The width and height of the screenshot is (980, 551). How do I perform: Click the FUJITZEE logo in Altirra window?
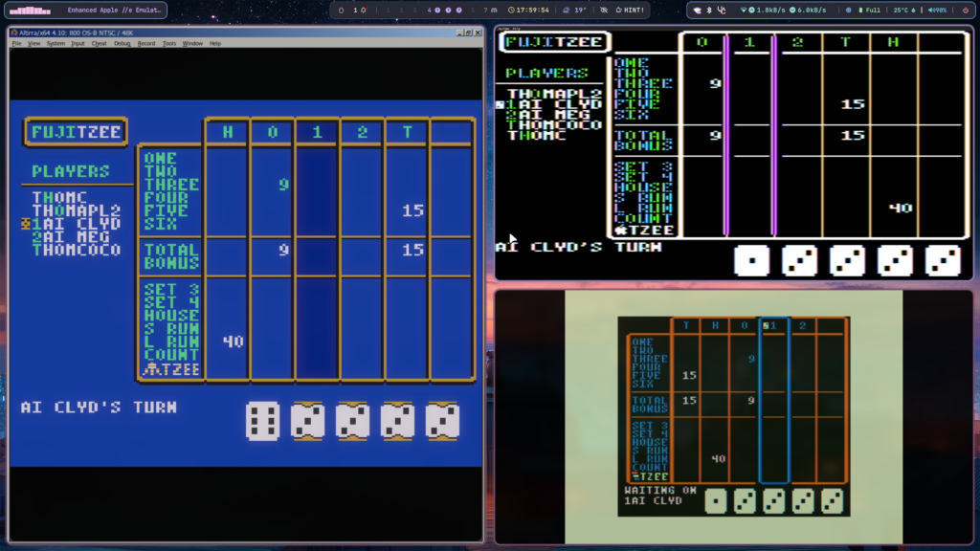[76, 132]
